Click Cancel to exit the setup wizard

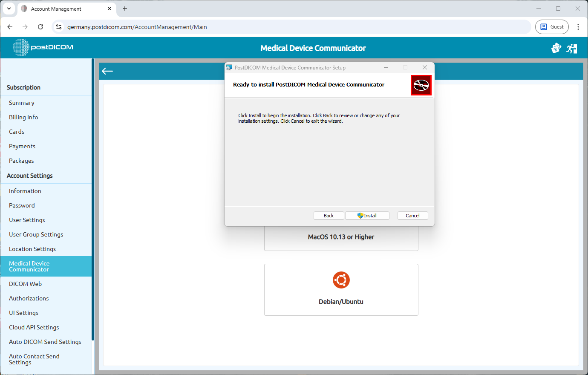412,215
